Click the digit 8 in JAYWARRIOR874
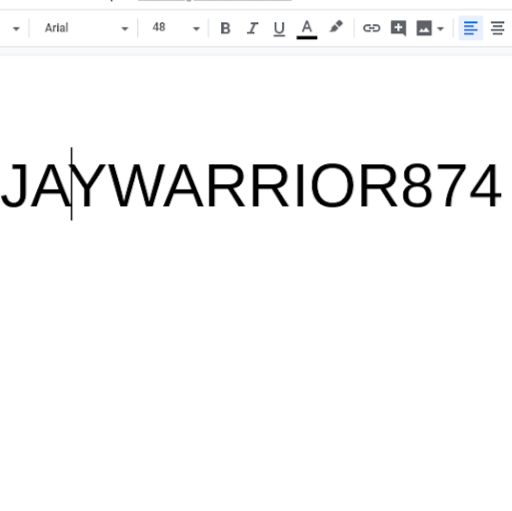512x511 pixels. click(417, 185)
